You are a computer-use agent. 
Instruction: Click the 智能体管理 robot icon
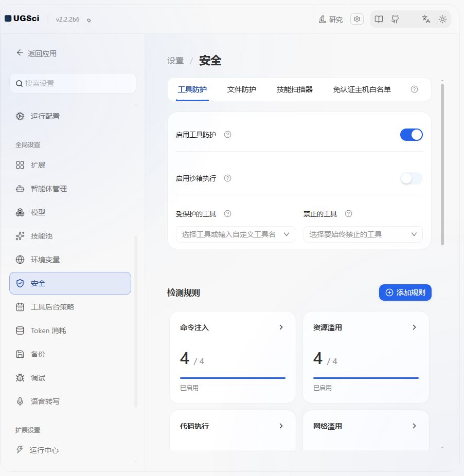click(20, 189)
